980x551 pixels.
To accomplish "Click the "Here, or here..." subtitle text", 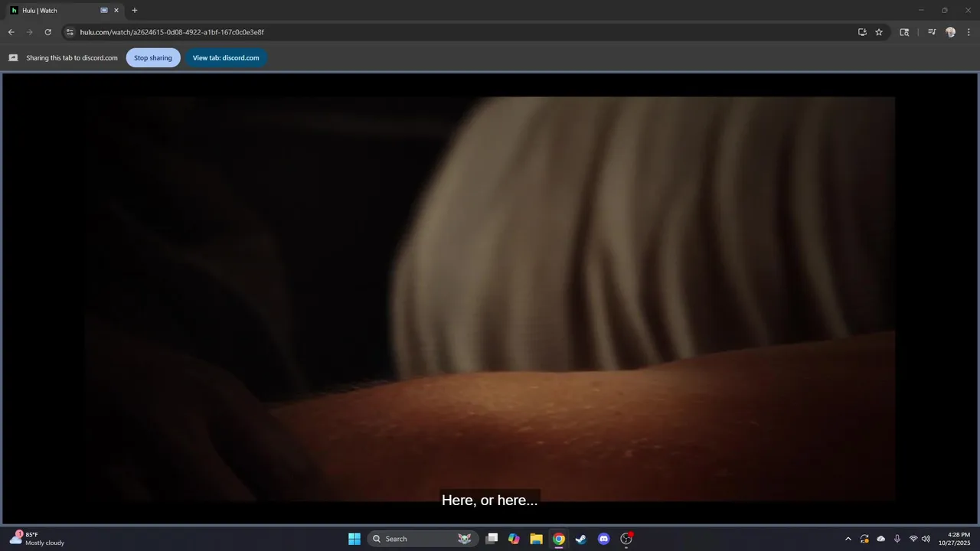I will [x=490, y=500].
